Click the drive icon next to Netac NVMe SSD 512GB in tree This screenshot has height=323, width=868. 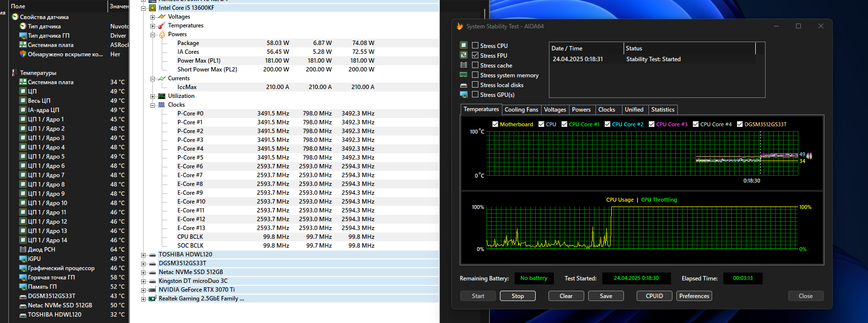(x=152, y=273)
